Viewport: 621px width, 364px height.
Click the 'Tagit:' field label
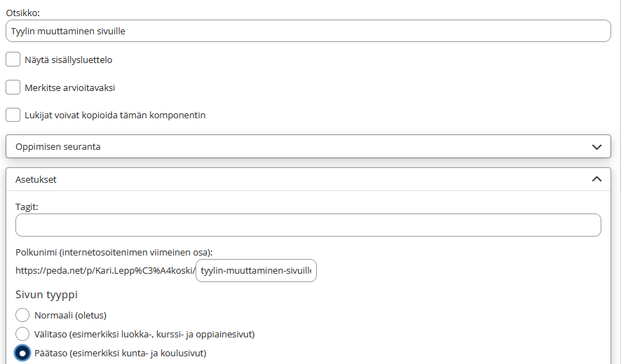click(27, 206)
